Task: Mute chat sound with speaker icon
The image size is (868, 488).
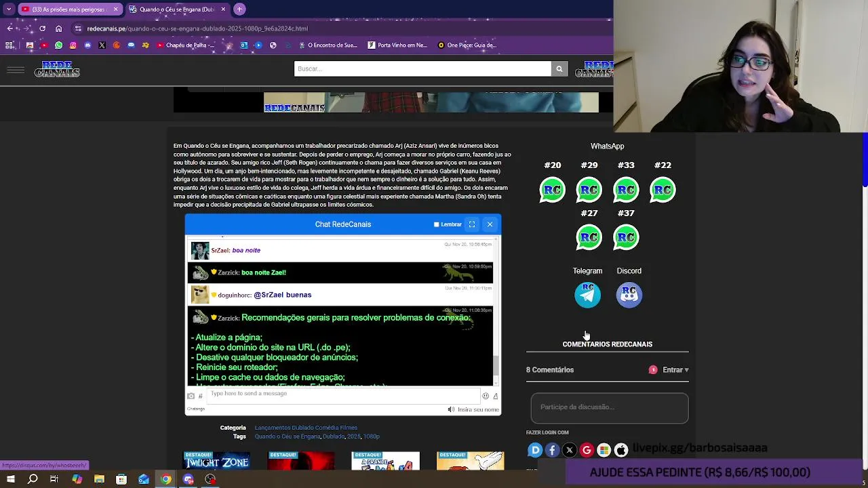Action: tap(451, 409)
